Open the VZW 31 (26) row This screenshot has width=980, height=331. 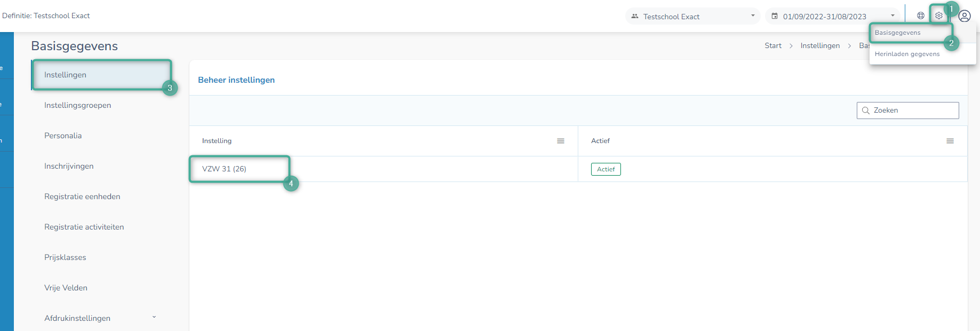click(224, 169)
